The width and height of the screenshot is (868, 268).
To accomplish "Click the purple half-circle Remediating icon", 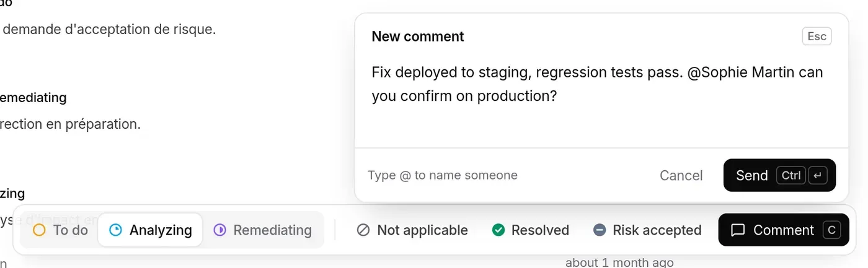I will click(219, 230).
